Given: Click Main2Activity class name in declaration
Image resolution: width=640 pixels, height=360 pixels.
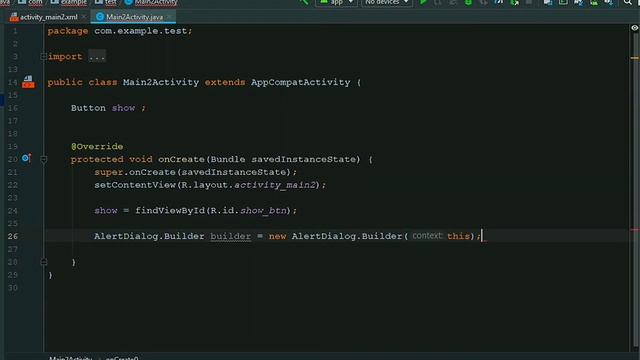Looking at the screenshot, I should tap(161, 82).
